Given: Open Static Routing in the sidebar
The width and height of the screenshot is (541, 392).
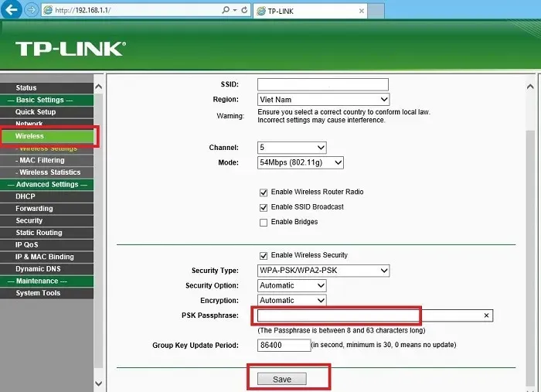Looking at the screenshot, I should [x=46, y=233].
